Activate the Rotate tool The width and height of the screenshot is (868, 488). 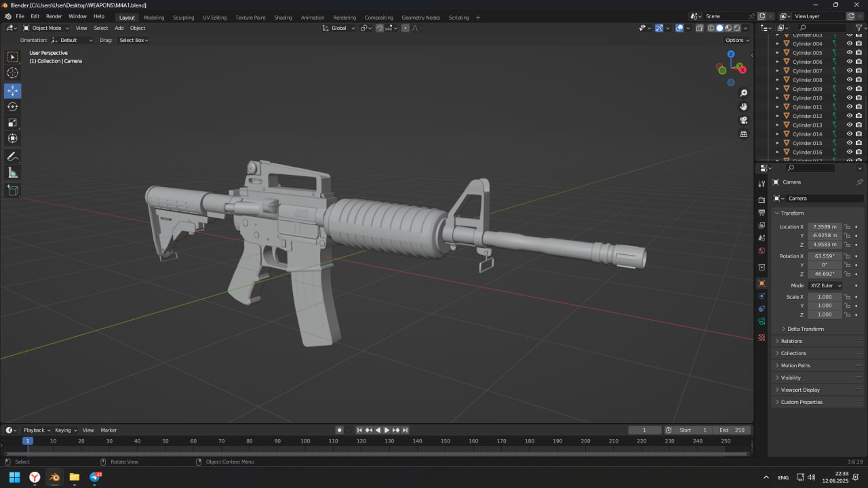tap(13, 106)
